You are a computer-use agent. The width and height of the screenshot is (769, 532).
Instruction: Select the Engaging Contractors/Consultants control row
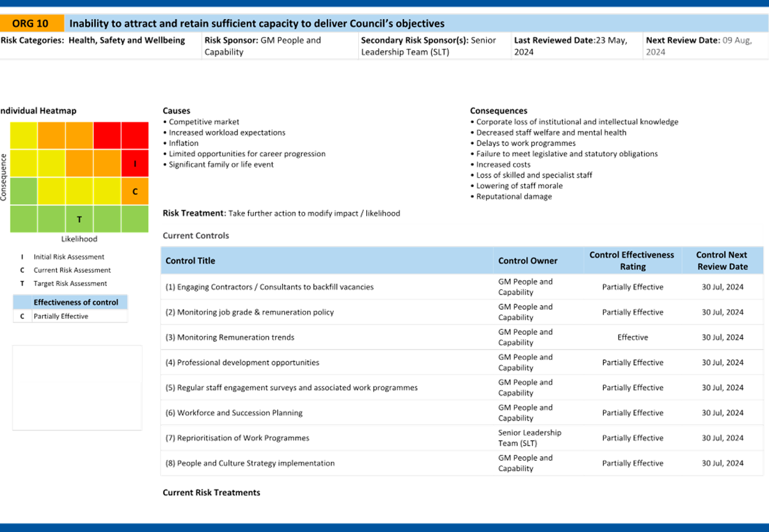click(x=270, y=287)
